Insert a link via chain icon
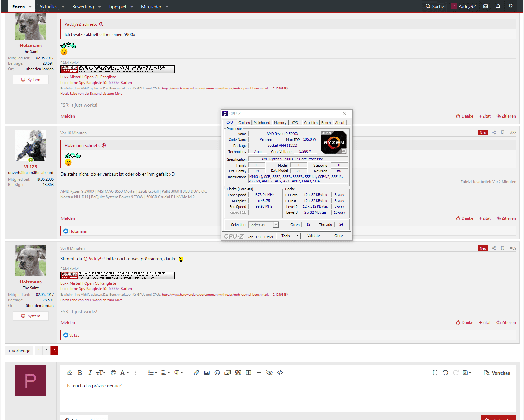524x420 pixels. [x=196, y=373]
